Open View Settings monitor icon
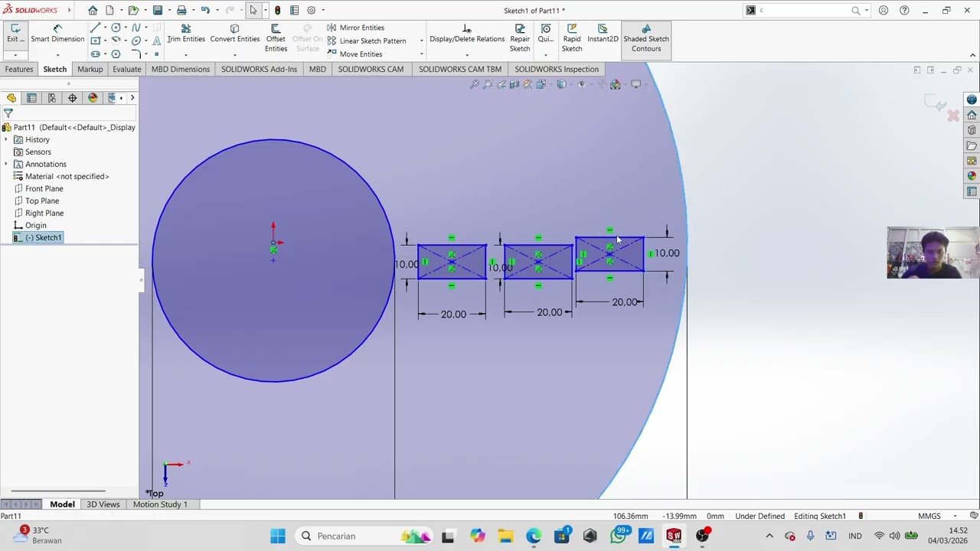Image resolution: width=980 pixels, height=551 pixels. pyautogui.click(x=635, y=84)
